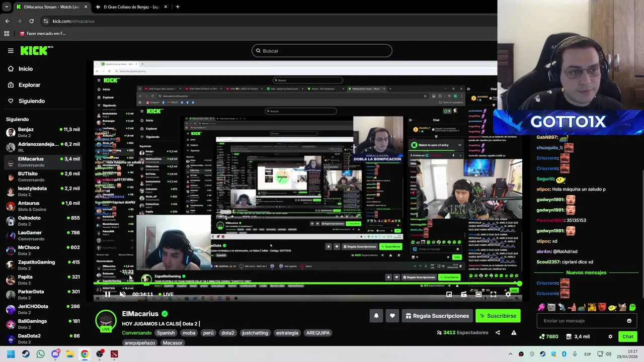Open the shop icon beside 3,4 mil
644x362 pixels.
pos(569,337)
